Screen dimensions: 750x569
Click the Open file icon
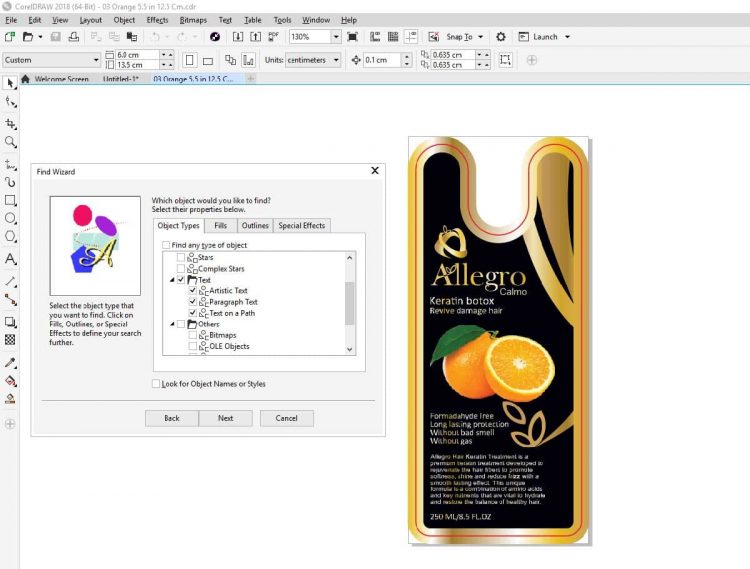(28, 37)
